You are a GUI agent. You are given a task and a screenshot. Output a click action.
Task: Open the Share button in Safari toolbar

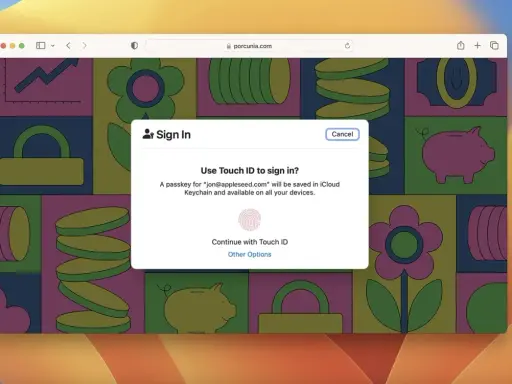point(461,45)
